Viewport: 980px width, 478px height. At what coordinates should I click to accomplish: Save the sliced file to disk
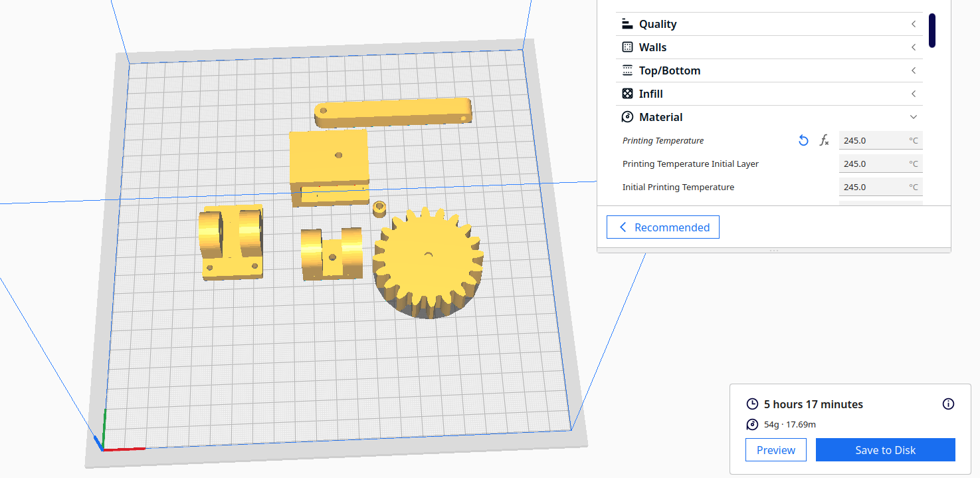coord(885,450)
